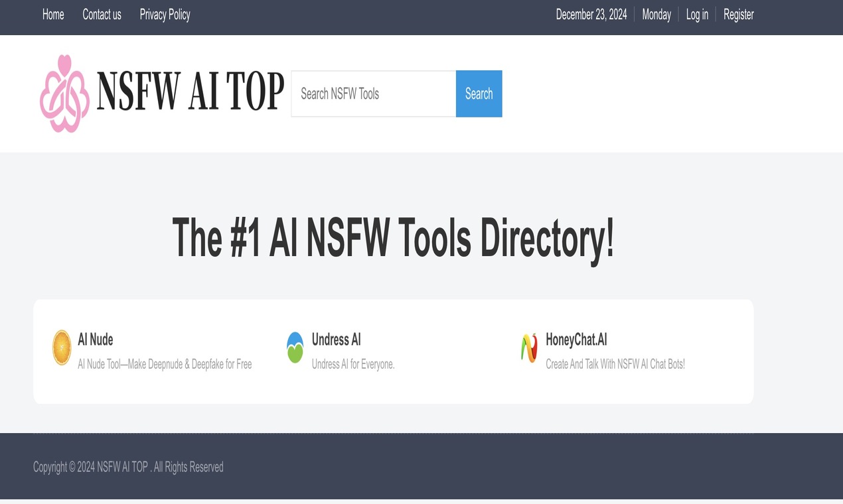Click the 'Undress AI for Everyone.' description
This screenshot has width=843, height=504.
pyautogui.click(x=353, y=364)
